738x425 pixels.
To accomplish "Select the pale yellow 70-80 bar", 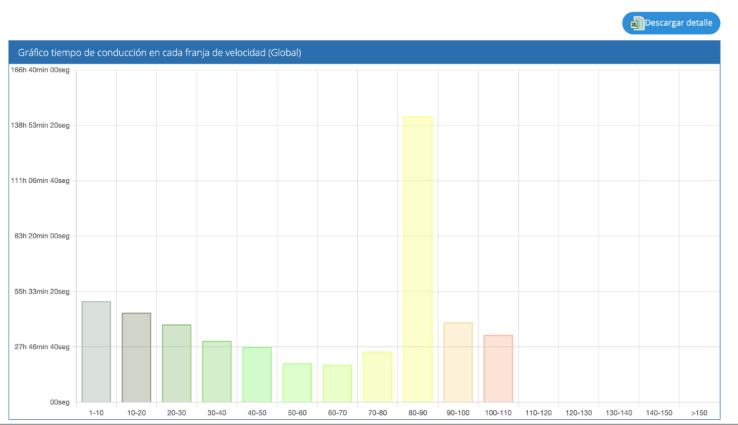I will (377, 377).
